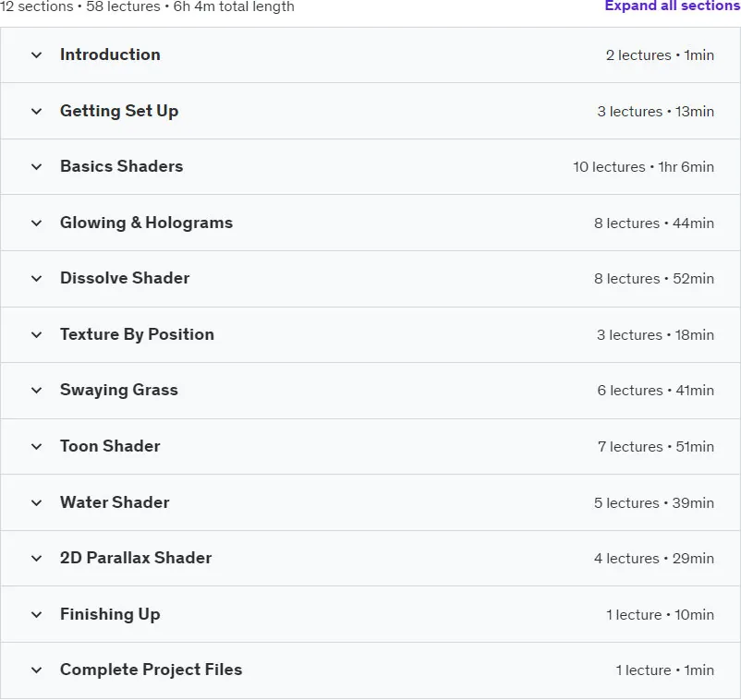The height and width of the screenshot is (700, 741).
Task: Expand 2D Parallax Shader chevron
Action: (x=36, y=559)
